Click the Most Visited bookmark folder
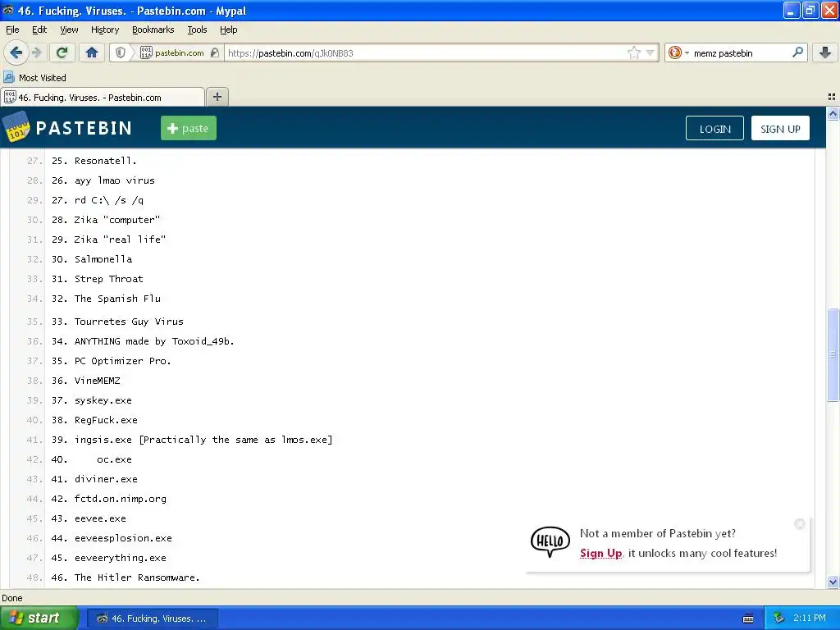Viewport: 840px width, 630px height. 34,78
